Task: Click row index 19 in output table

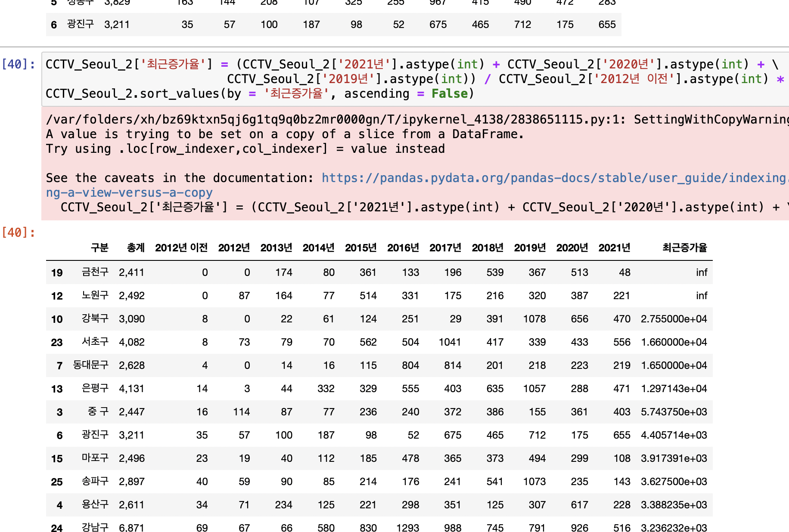Action: point(57,273)
